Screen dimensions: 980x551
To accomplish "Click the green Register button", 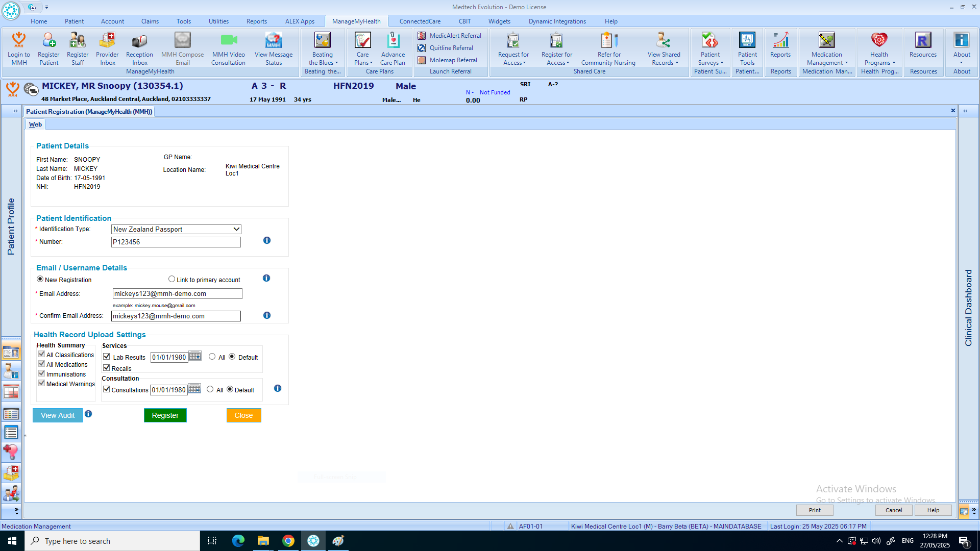I will [165, 415].
